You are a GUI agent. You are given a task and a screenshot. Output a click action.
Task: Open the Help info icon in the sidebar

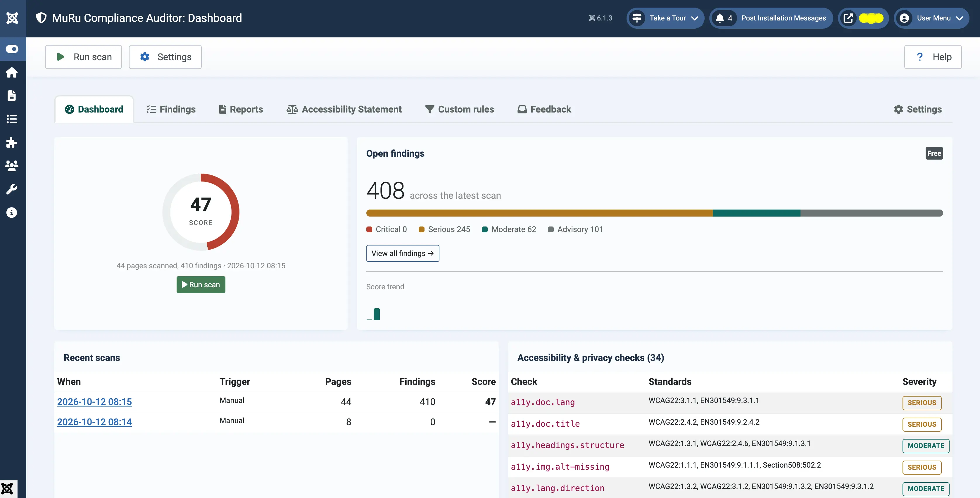pyautogui.click(x=12, y=212)
